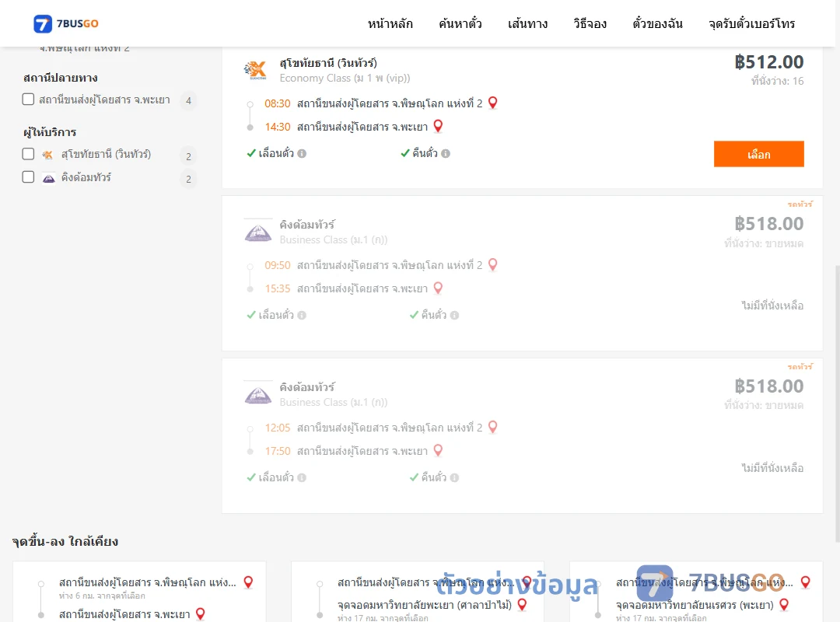Click the 12:05 departure time
840x622 pixels.
(278, 428)
